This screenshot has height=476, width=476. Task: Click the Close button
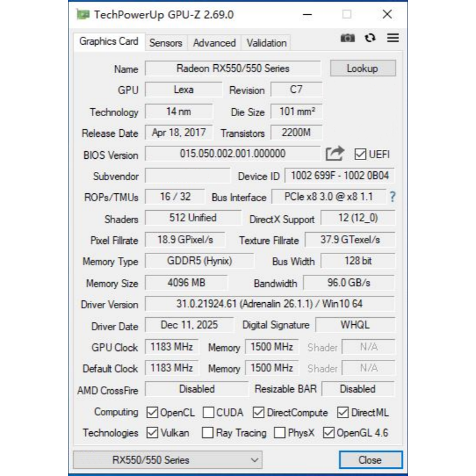pos(371,460)
